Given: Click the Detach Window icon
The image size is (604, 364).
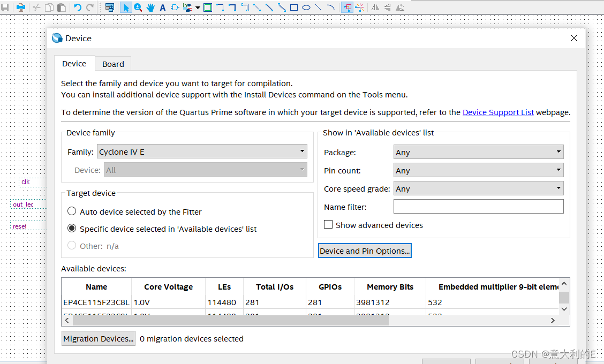Looking at the screenshot, I should point(110,7).
